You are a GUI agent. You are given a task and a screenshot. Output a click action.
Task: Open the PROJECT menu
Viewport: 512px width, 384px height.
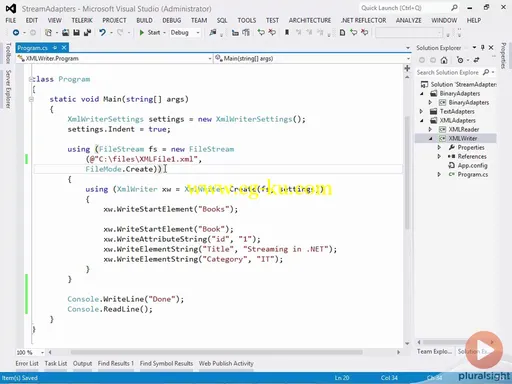(x=114, y=20)
